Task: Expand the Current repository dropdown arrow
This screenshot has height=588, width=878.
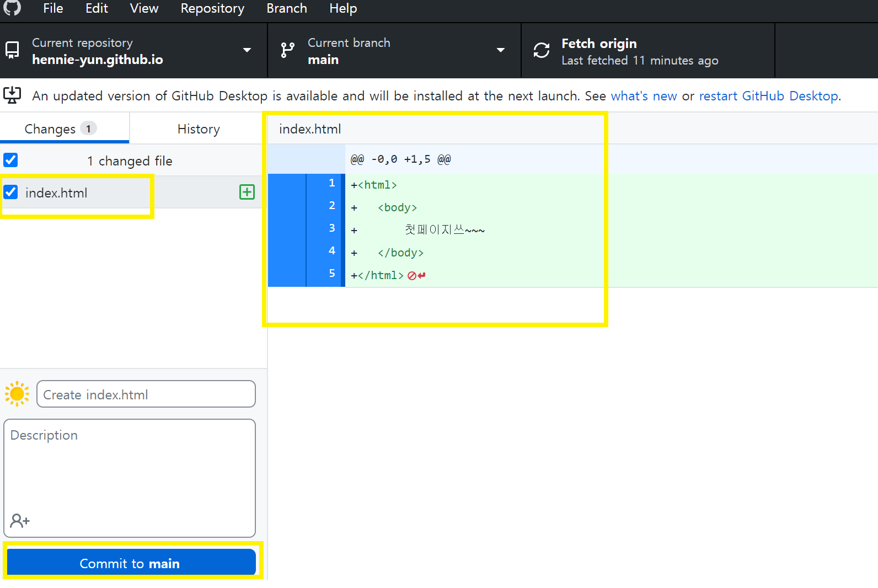Action: [247, 50]
